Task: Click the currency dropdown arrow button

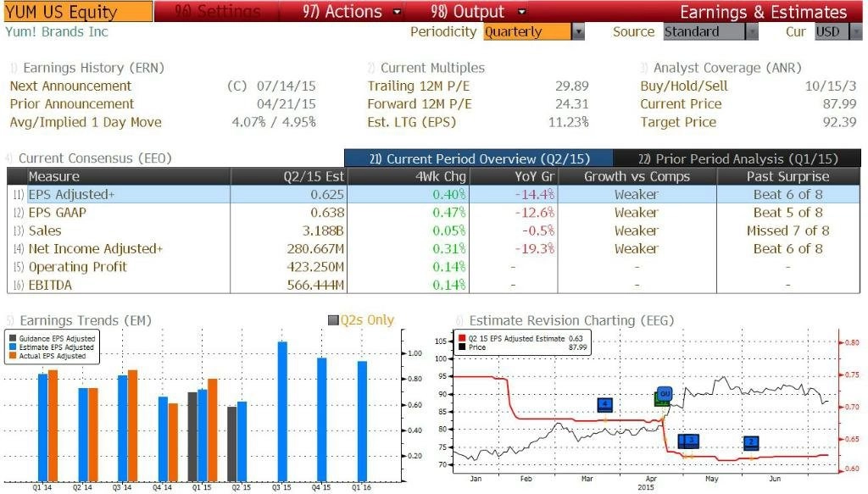Action: click(x=856, y=31)
